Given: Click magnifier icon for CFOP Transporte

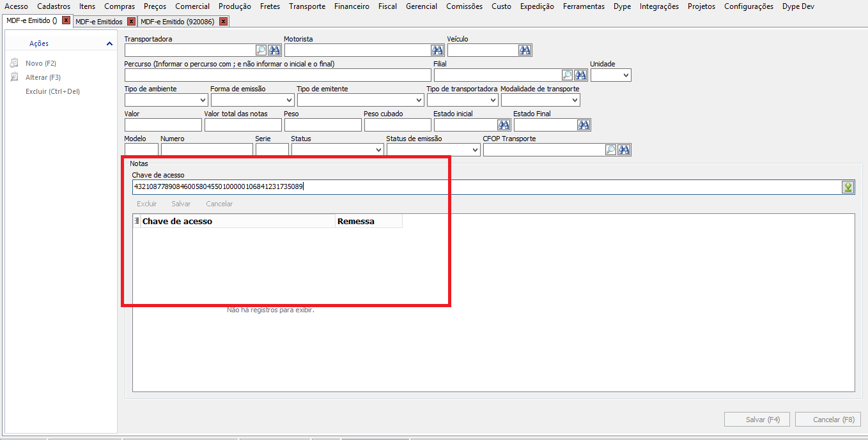Looking at the screenshot, I should (x=610, y=149).
